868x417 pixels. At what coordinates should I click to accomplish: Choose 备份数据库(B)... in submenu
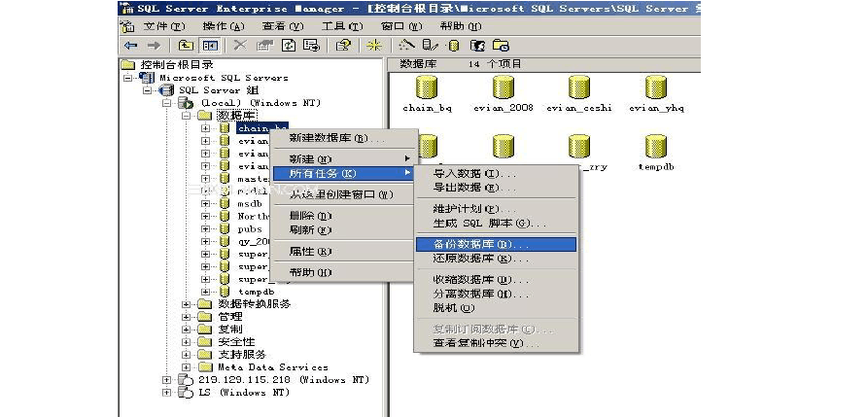[496, 244]
